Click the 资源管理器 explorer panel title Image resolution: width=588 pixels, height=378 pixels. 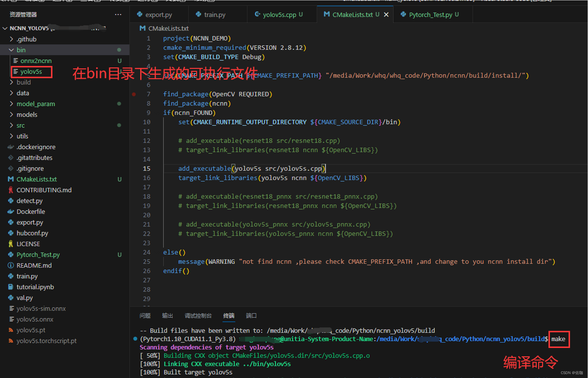tap(23, 14)
